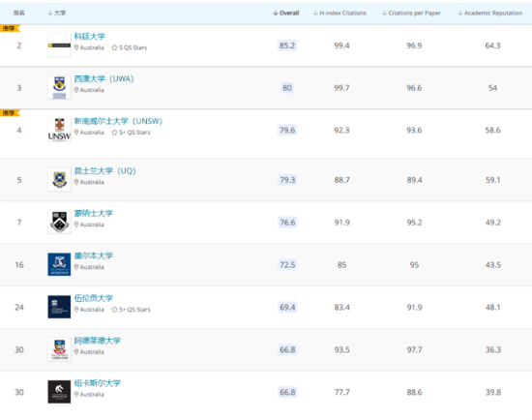
Task: Select the 39.8 academic reputation value
Action: 493,392
